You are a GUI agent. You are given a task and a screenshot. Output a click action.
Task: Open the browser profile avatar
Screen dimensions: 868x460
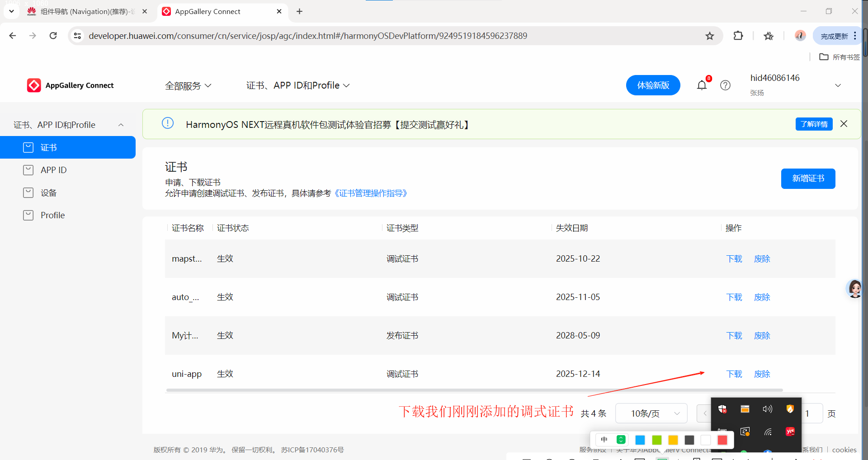click(x=800, y=36)
